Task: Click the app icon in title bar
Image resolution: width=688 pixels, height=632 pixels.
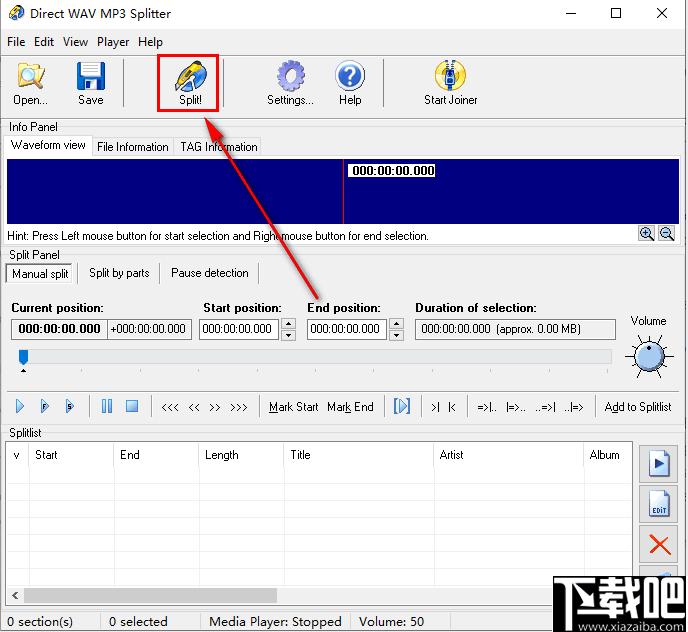Action: click(x=16, y=13)
